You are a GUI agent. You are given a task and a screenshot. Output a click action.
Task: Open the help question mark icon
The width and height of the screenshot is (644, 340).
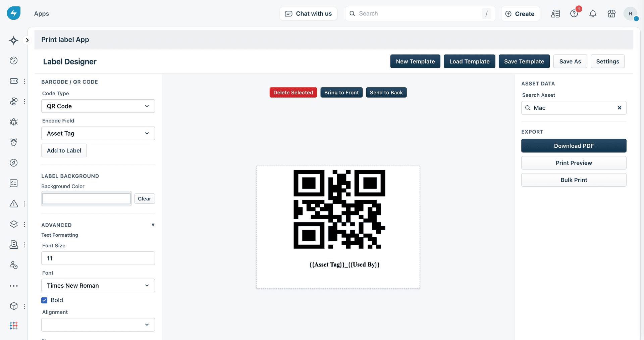pos(574,13)
